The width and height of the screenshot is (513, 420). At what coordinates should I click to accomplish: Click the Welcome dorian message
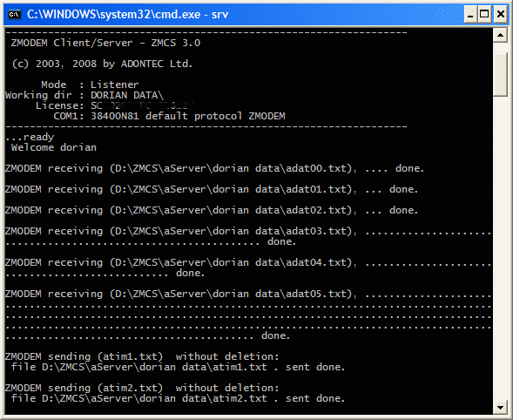pyautogui.click(x=54, y=147)
